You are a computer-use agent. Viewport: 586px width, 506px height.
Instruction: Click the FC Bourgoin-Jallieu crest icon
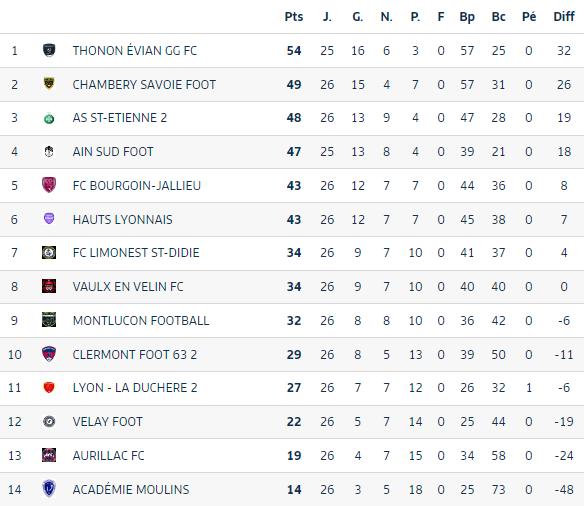49,185
